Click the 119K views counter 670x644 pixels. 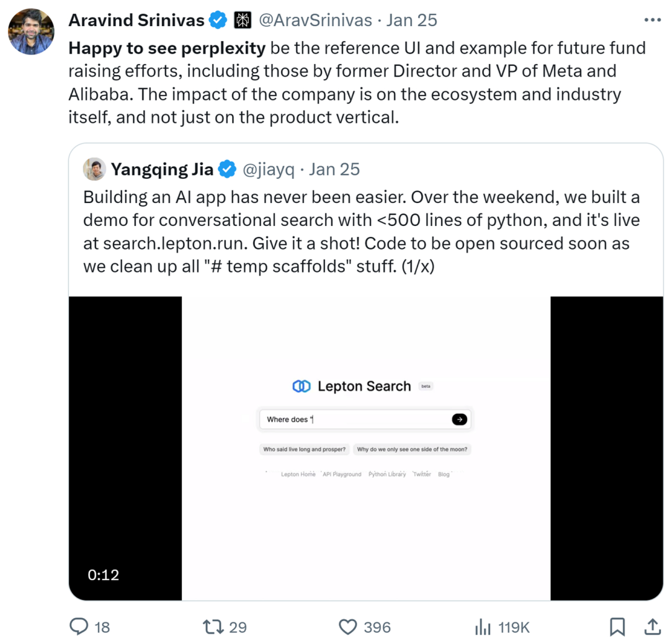pos(515,627)
